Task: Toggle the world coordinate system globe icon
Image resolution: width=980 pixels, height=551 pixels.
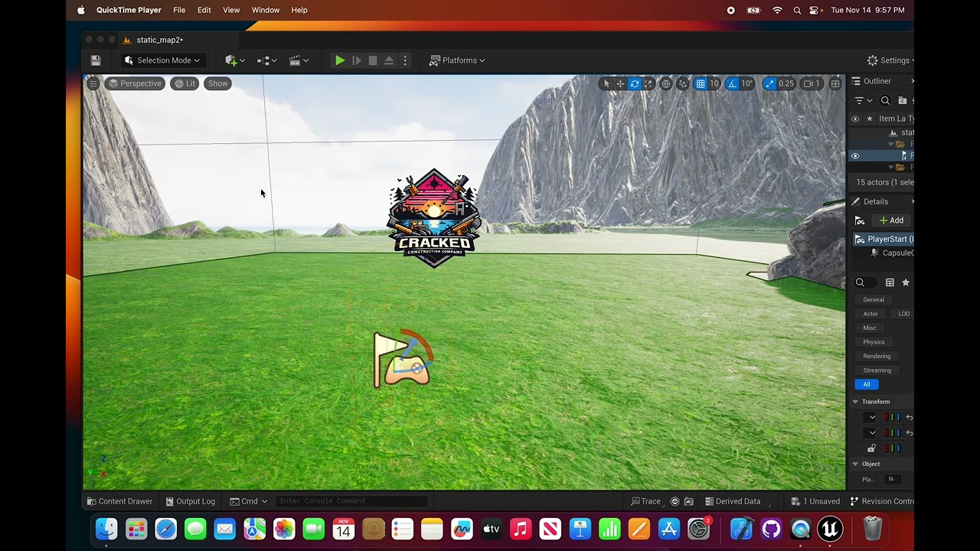Action: [x=666, y=83]
